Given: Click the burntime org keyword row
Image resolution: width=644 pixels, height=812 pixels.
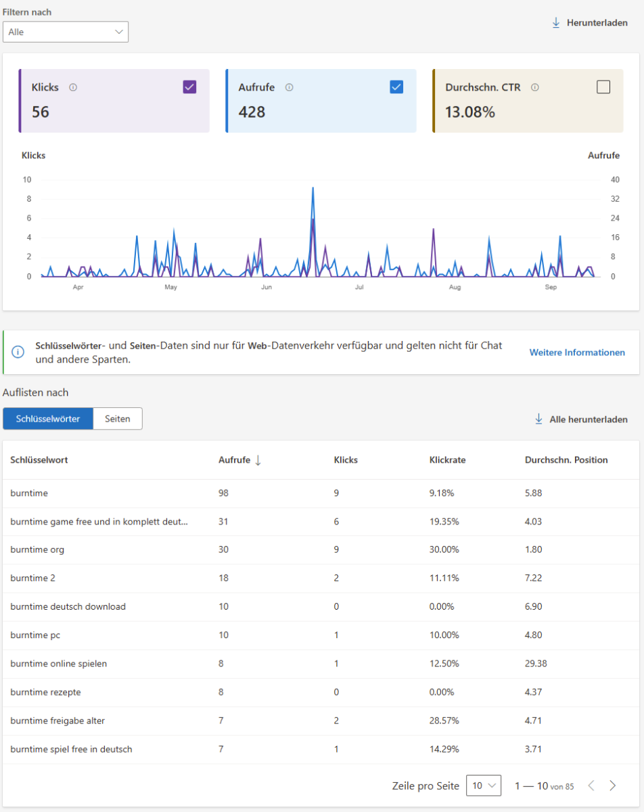Looking at the screenshot, I should point(37,549).
